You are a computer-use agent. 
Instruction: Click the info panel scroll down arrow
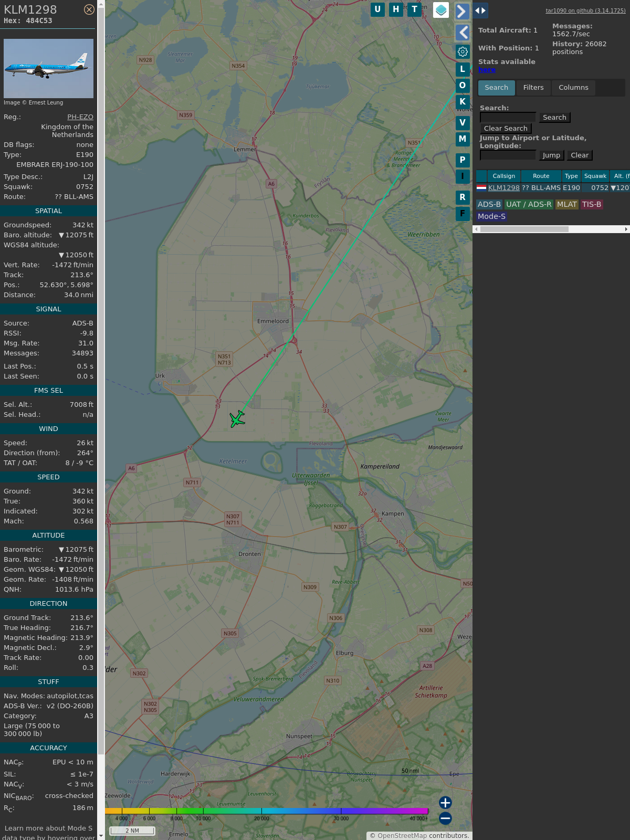(101, 836)
